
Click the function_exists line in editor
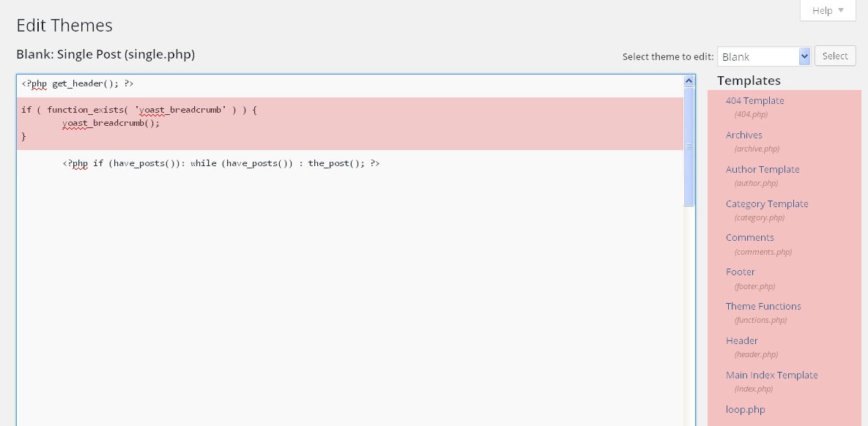(139, 110)
